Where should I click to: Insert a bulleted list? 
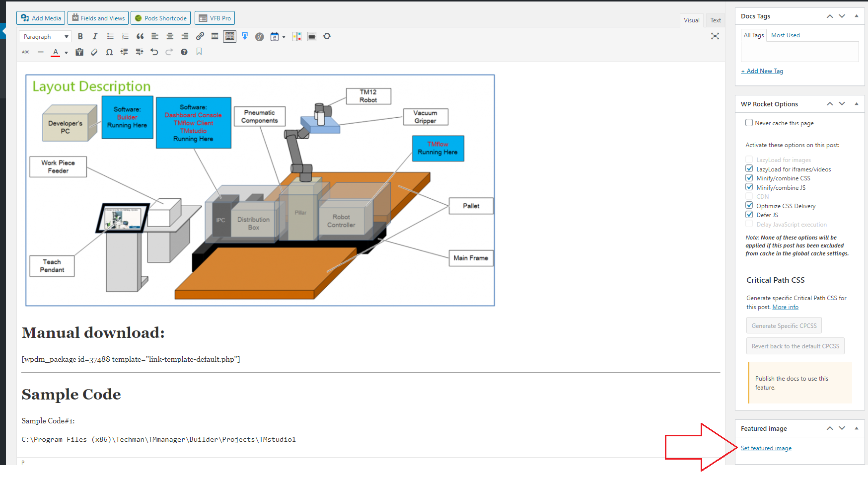(110, 36)
